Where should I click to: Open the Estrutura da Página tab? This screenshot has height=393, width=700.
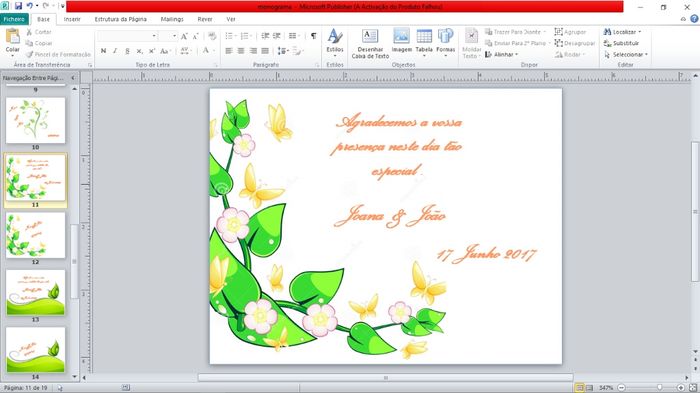coord(121,19)
